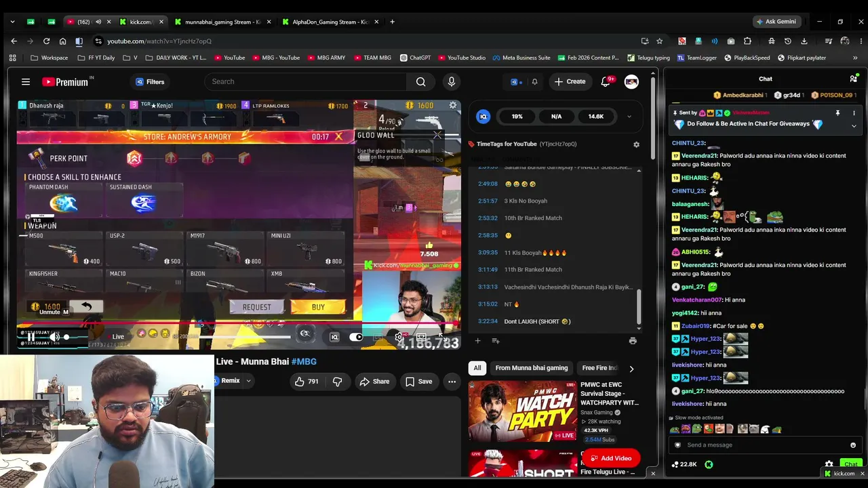Screen dimensions: 868x488
Task: Open browser downloads icon
Action: pos(804,41)
